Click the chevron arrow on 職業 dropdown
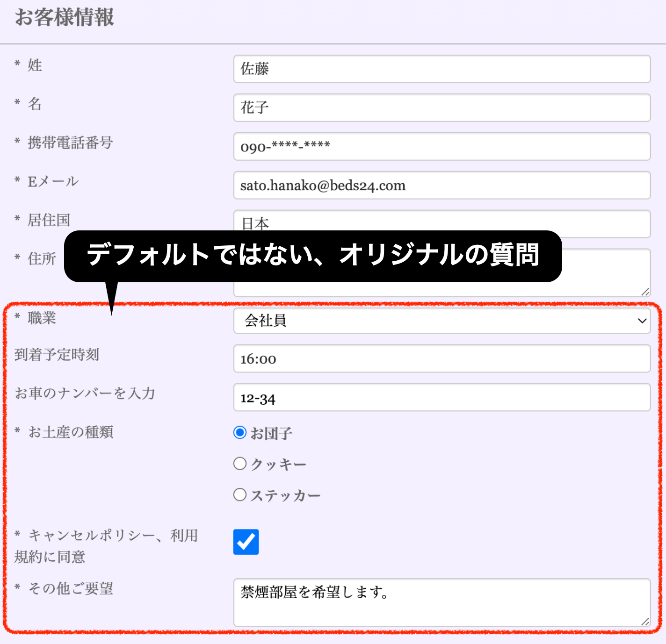The height and width of the screenshot is (644, 666). tap(642, 321)
